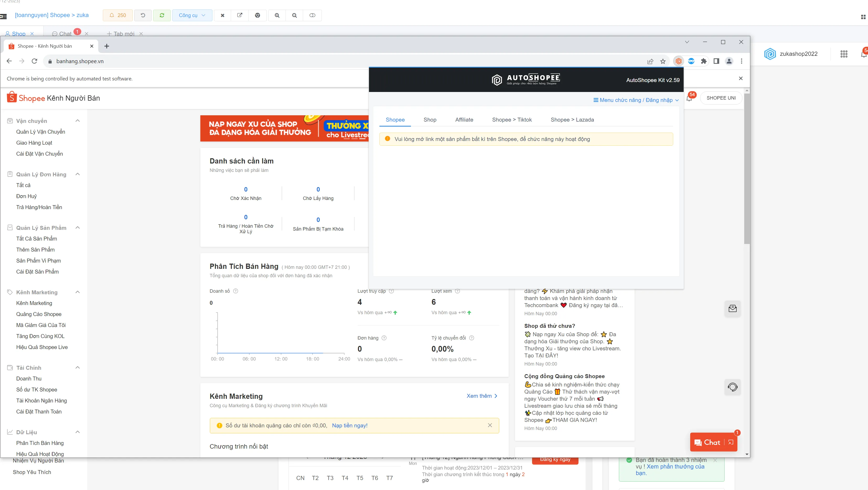868x490 pixels.
Task: Open the Chat tab in outer tab bar
Action: tap(65, 34)
